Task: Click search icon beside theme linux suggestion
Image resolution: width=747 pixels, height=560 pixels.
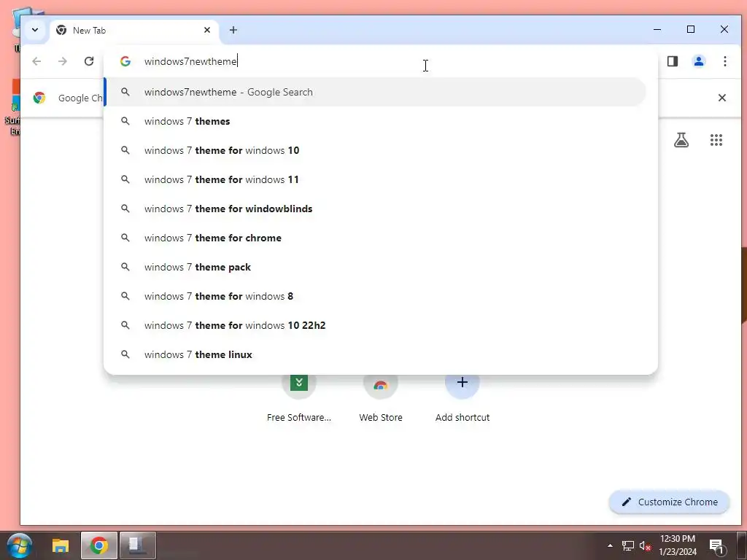Action: point(125,354)
